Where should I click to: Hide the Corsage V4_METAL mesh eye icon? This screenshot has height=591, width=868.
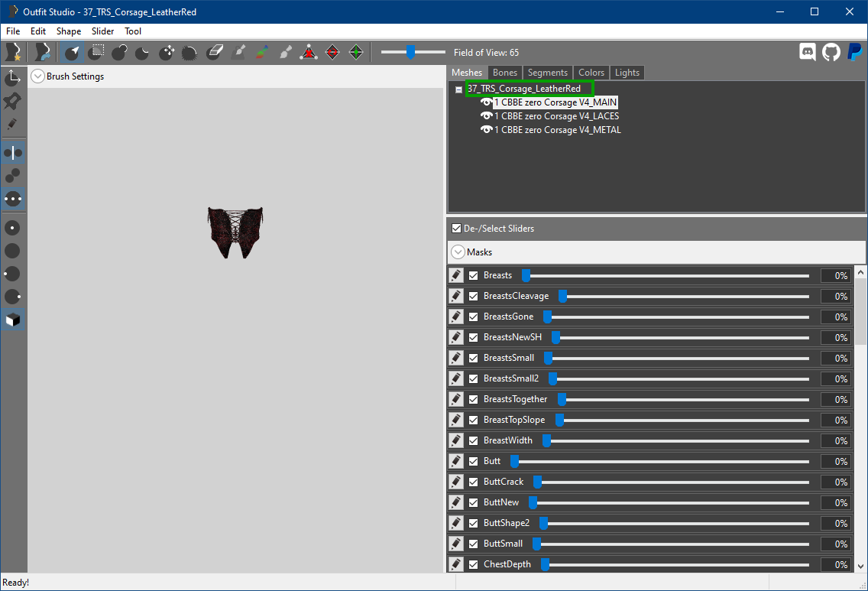tap(487, 130)
